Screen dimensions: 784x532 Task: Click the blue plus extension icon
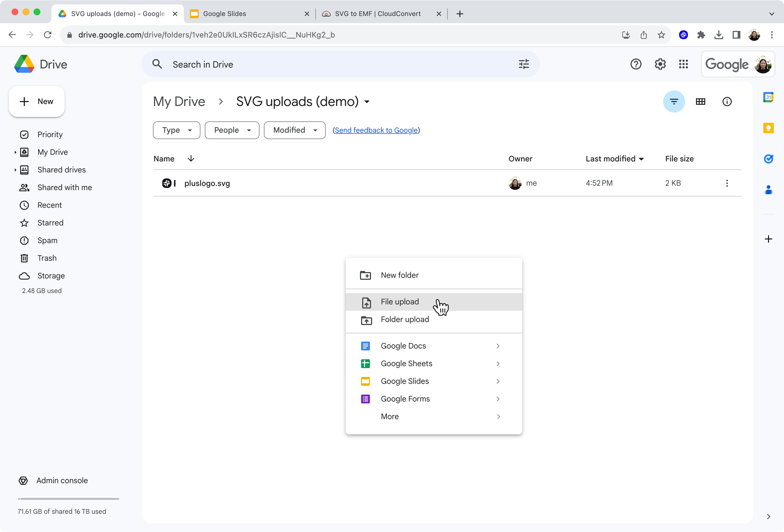click(x=683, y=35)
